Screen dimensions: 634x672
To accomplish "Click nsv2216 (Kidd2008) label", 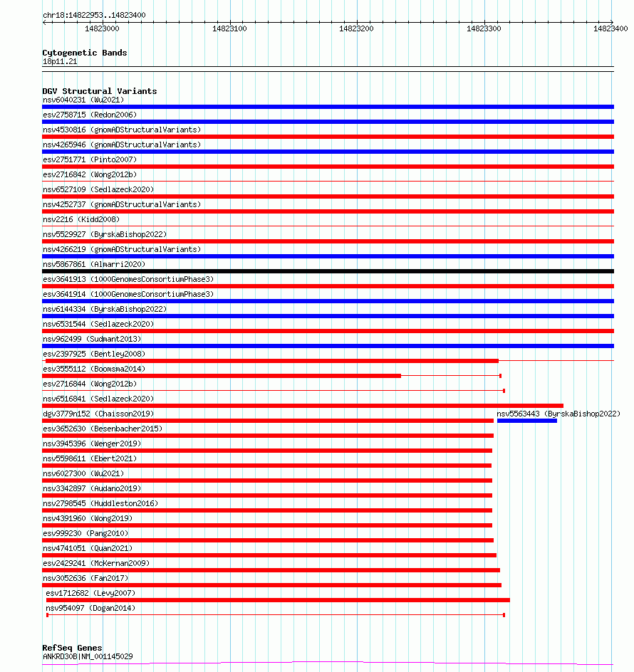I will click(81, 219).
